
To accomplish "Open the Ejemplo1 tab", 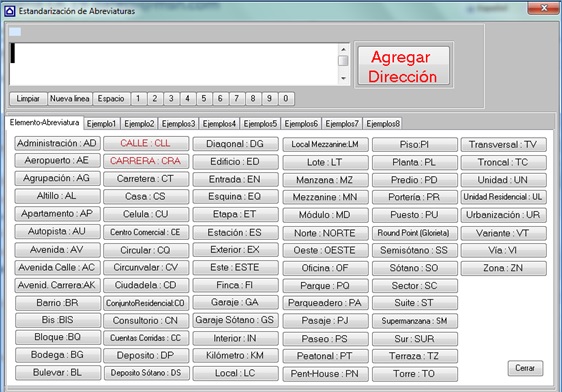I will point(102,124).
